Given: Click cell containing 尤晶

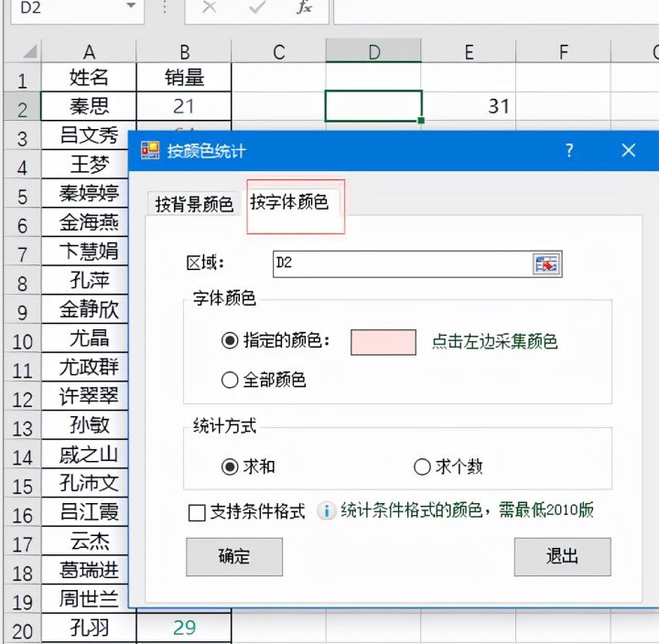Looking at the screenshot, I should click(x=85, y=338).
